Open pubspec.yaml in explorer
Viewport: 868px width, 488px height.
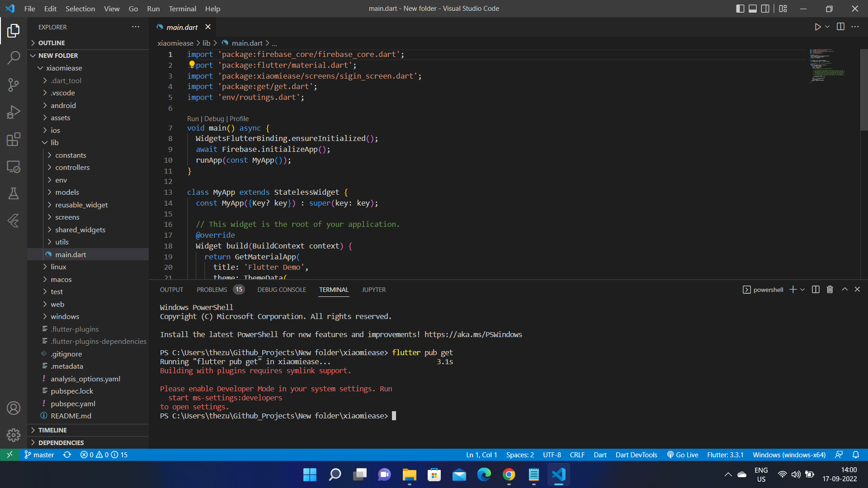tap(73, 404)
